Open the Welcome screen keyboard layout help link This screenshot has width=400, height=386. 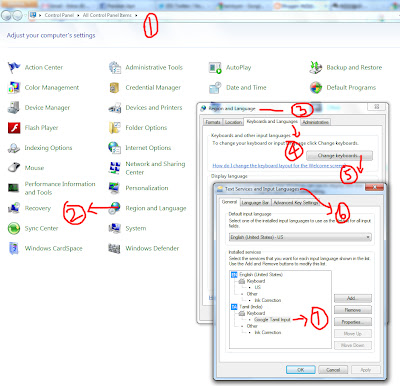[279, 166]
